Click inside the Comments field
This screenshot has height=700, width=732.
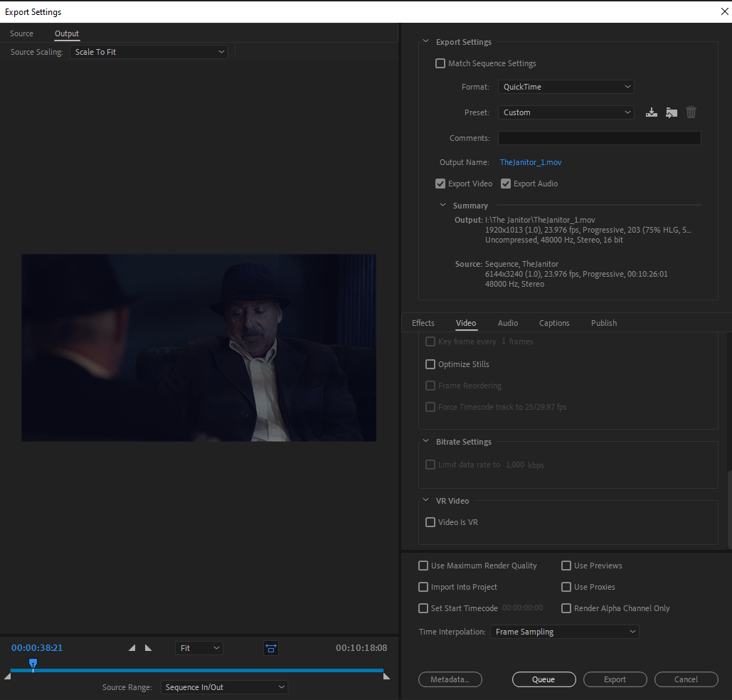(599, 137)
